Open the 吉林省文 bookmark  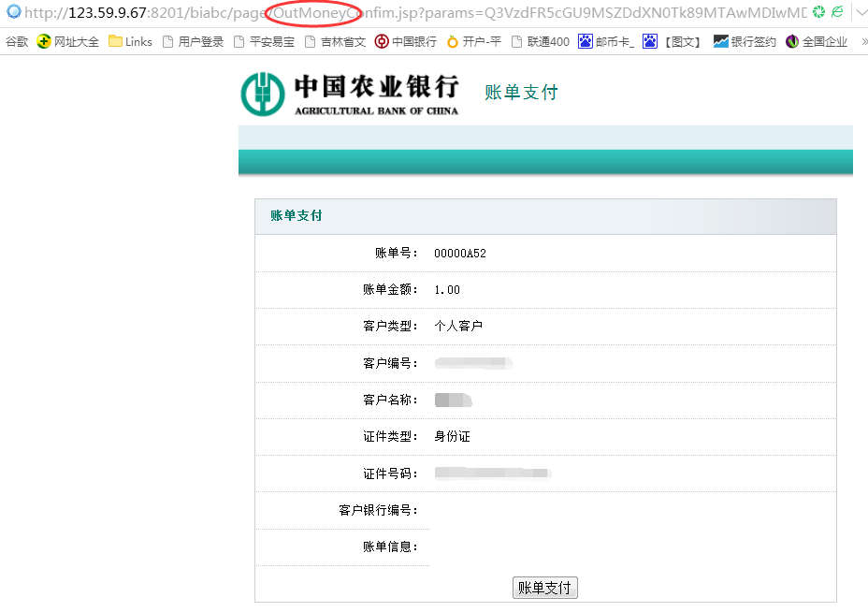click(336, 41)
